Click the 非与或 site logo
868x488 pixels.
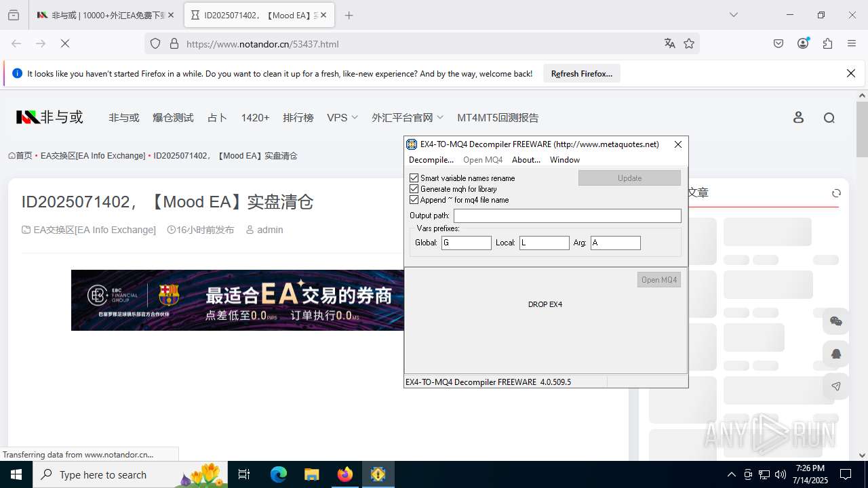pos(50,117)
